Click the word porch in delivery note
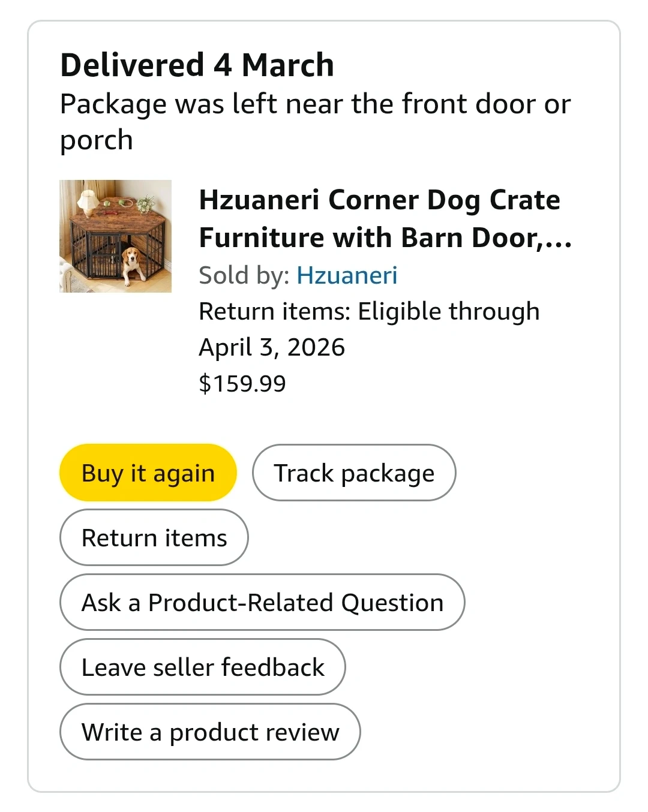 point(97,140)
